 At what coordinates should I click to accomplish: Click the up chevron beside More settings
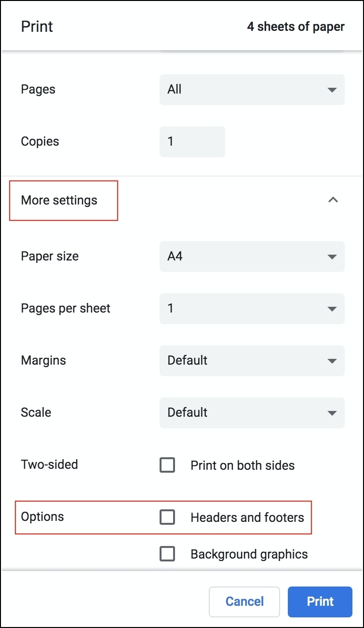pos(333,200)
